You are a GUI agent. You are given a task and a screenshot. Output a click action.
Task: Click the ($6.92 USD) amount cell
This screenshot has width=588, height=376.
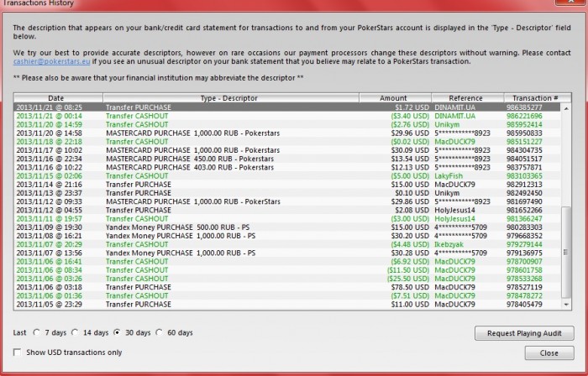[410, 261]
